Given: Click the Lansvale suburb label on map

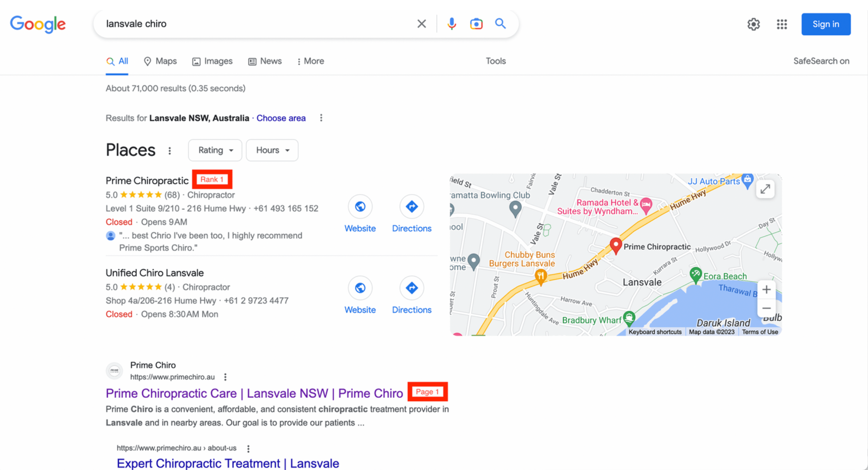Looking at the screenshot, I should (x=642, y=282).
